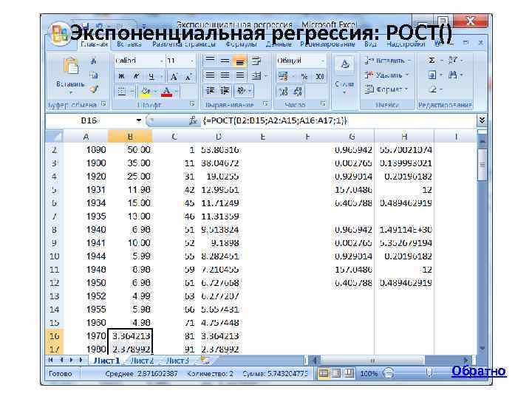Align text to top of cell
532x399 pixels.
[x=210, y=61]
